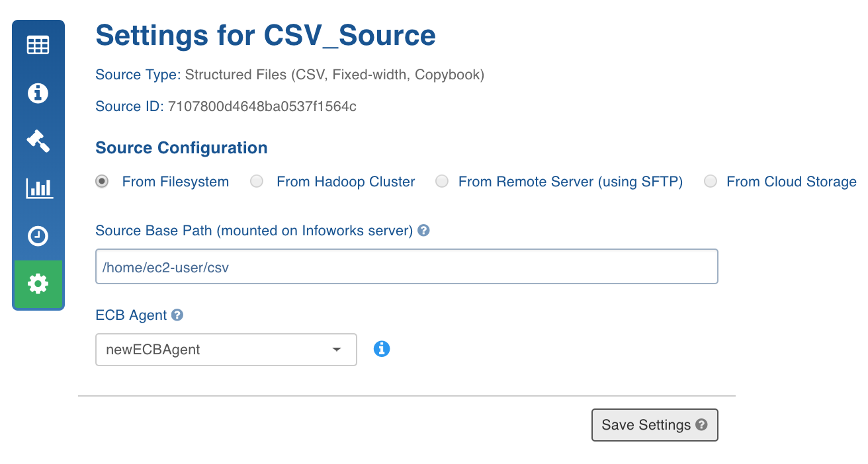
Task: Open the newECBAgent dropdown
Action: click(226, 350)
